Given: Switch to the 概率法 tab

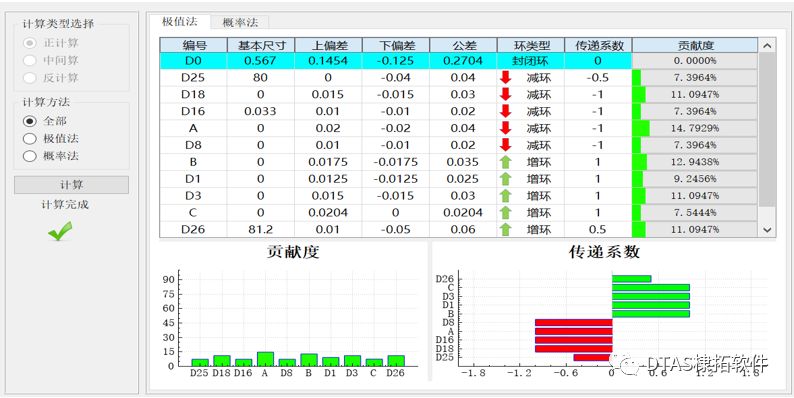Looking at the screenshot, I should coord(240,22).
